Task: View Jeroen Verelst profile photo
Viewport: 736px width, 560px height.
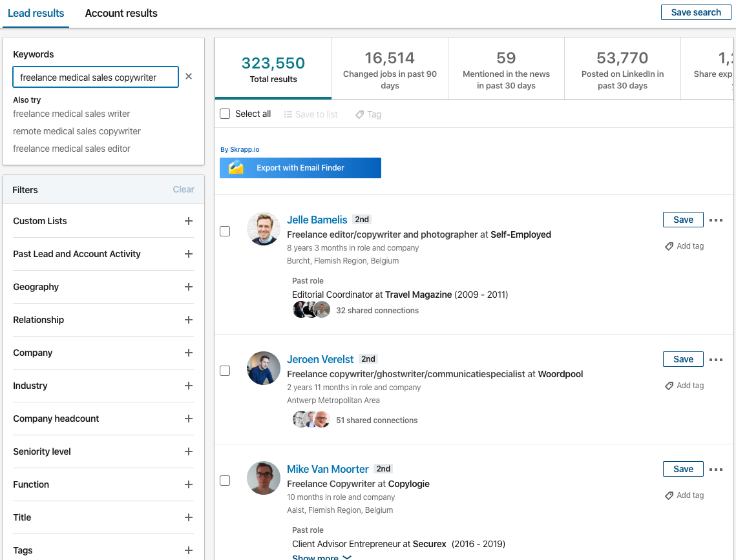Action: (264, 368)
